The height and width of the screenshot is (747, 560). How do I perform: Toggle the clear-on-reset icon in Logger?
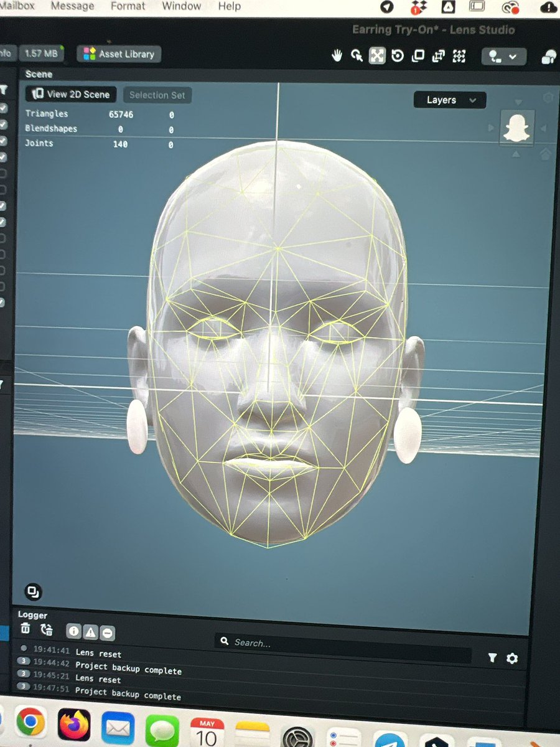pos(47,630)
